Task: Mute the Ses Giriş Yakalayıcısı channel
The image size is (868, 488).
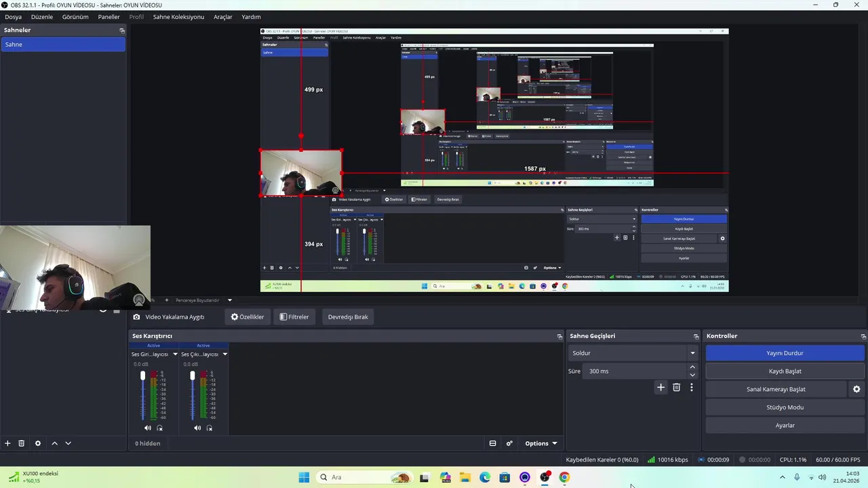Action: click(x=148, y=428)
